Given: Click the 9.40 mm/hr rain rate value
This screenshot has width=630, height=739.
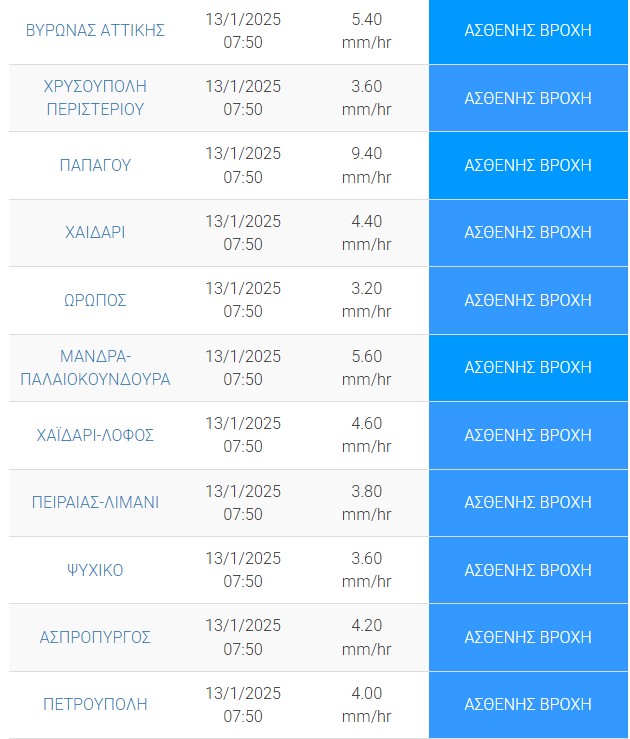Looking at the screenshot, I should 366,165.
